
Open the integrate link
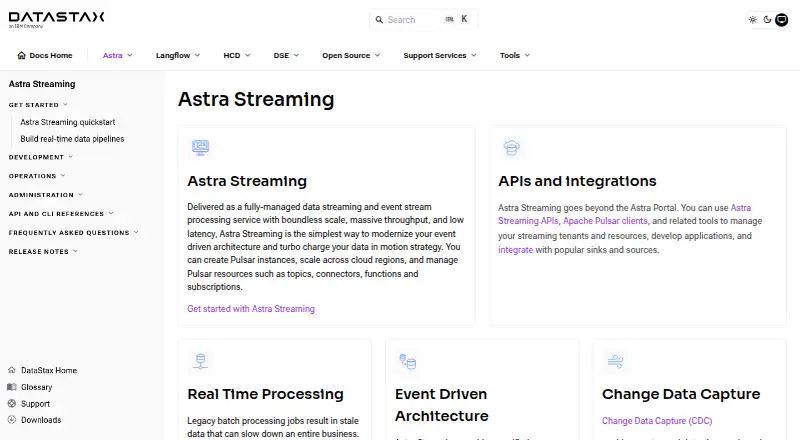pos(515,250)
